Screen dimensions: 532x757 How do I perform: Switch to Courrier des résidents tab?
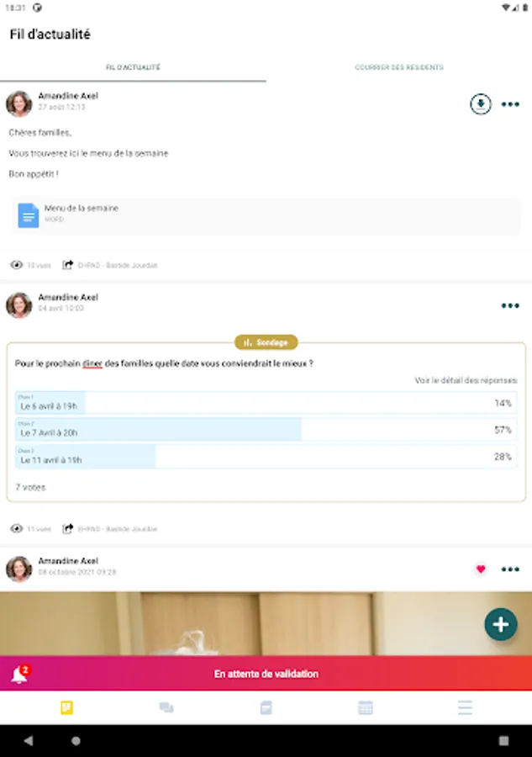(x=399, y=67)
